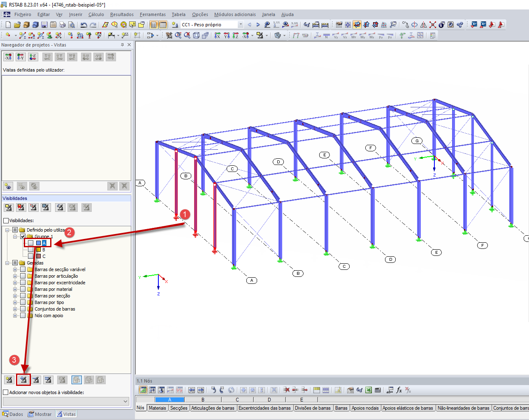Click the Excel export icon in table toolbar
Screen dimensions: 529x420
[369, 390]
